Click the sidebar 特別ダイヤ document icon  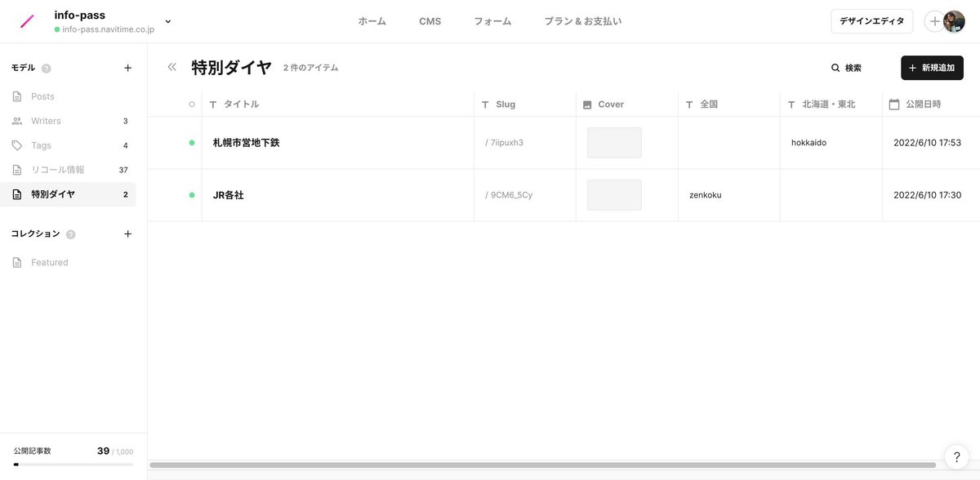pos(17,194)
